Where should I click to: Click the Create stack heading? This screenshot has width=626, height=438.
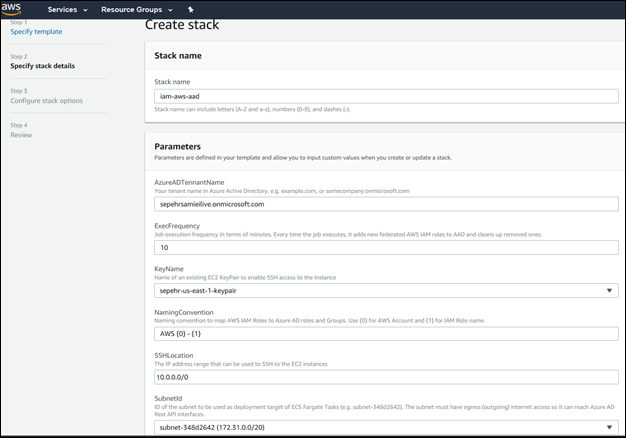coord(182,25)
